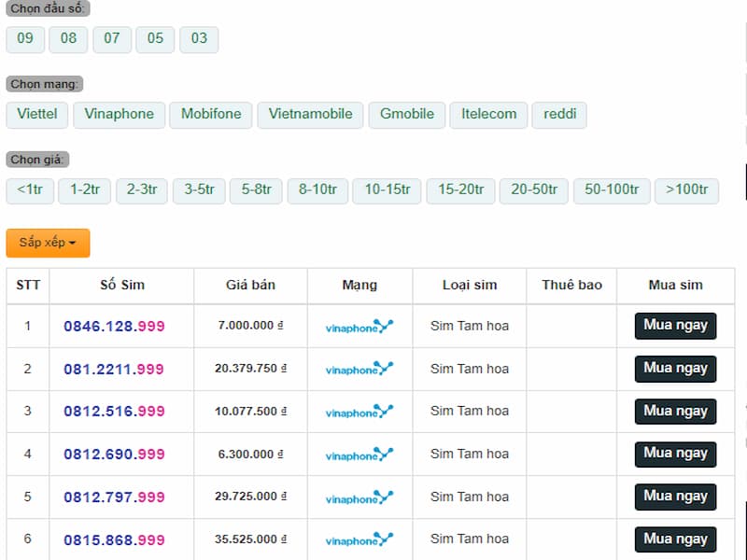Click the Loại sim column header
This screenshot has height=560, width=747.
[470, 286]
